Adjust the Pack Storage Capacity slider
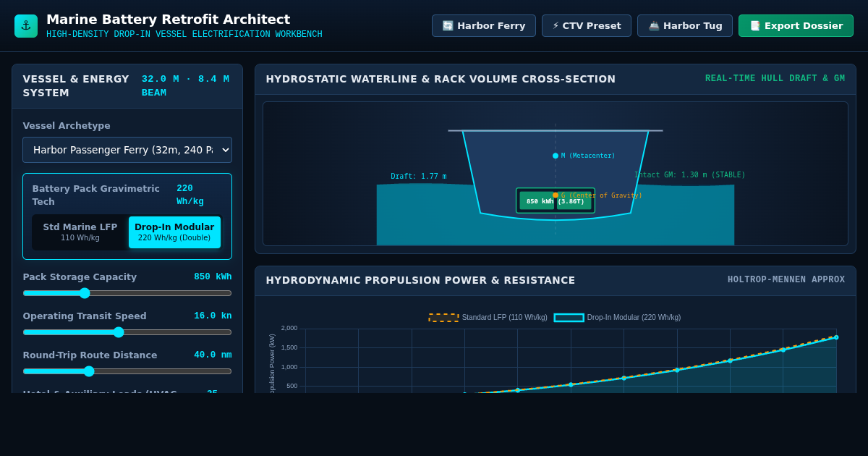Image resolution: width=868 pixels, height=456 pixels. click(127, 293)
